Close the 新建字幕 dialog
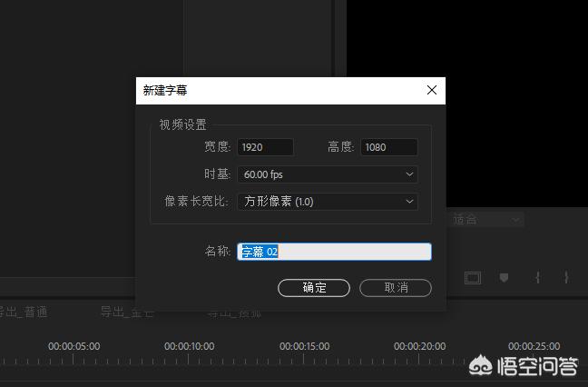Viewport: 588px width, 387px height. coord(432,90)
